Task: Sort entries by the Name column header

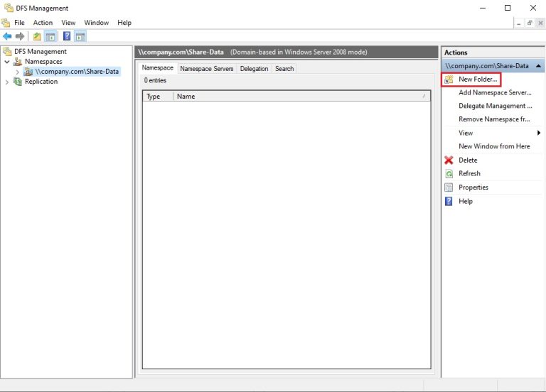Action: [x=299, y=97]
